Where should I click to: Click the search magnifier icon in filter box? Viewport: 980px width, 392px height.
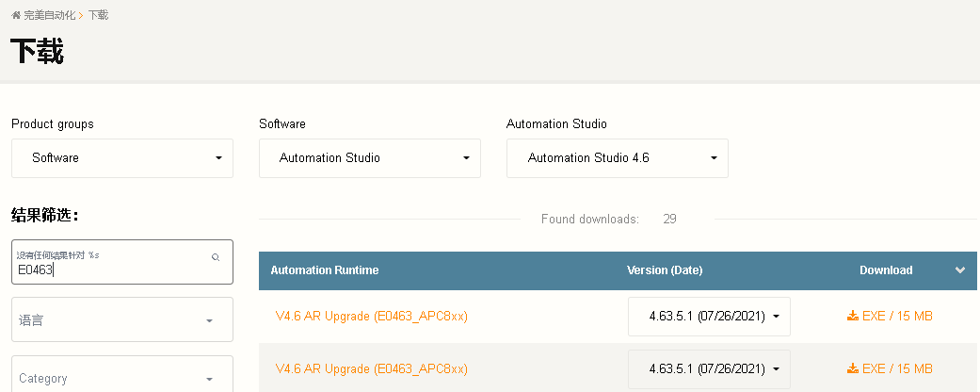pyautogui.click(x=216, y=257)
